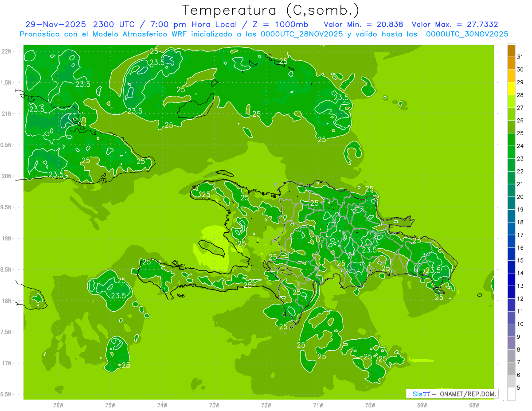Click the '20N' latitude axis label
This screenshot has height=411, width=532.
pyautogui.click(x=6, y=176)
